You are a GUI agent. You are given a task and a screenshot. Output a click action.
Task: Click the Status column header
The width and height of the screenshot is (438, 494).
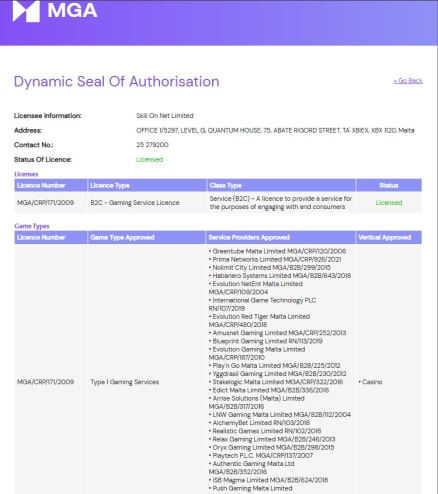[389, 185]
